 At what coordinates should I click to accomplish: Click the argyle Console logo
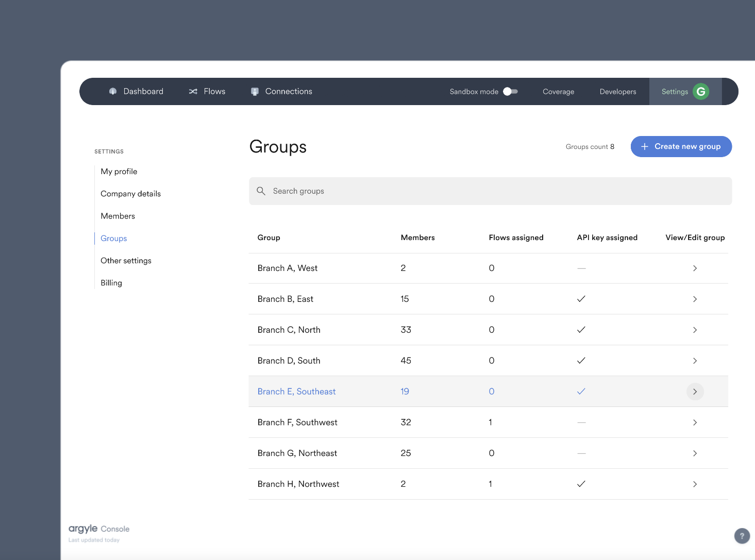[98, 529]
